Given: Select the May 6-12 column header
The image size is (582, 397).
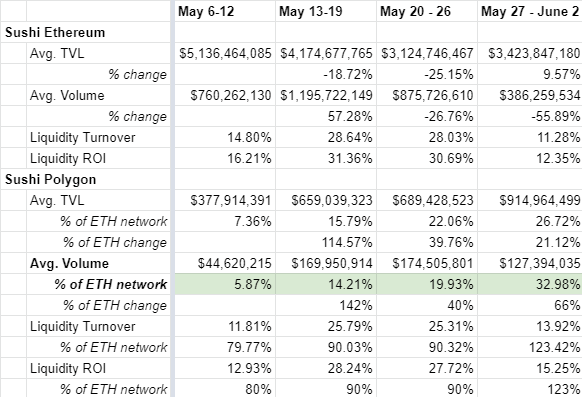Looking at the screenshot, I should 224,11.
